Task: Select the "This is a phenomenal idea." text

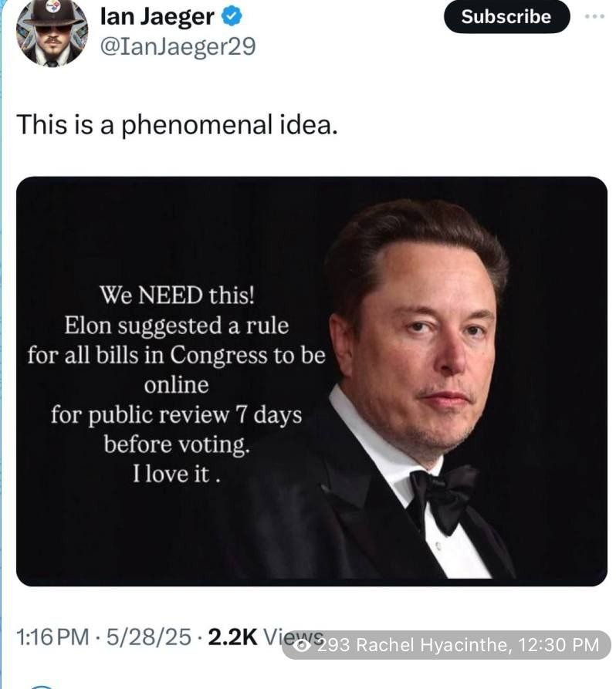Action: click(x=177, y=123)
